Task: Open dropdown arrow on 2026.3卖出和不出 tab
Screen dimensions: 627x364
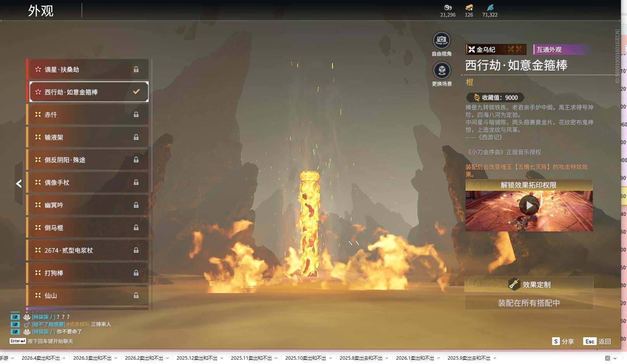Action: point(116,358)
